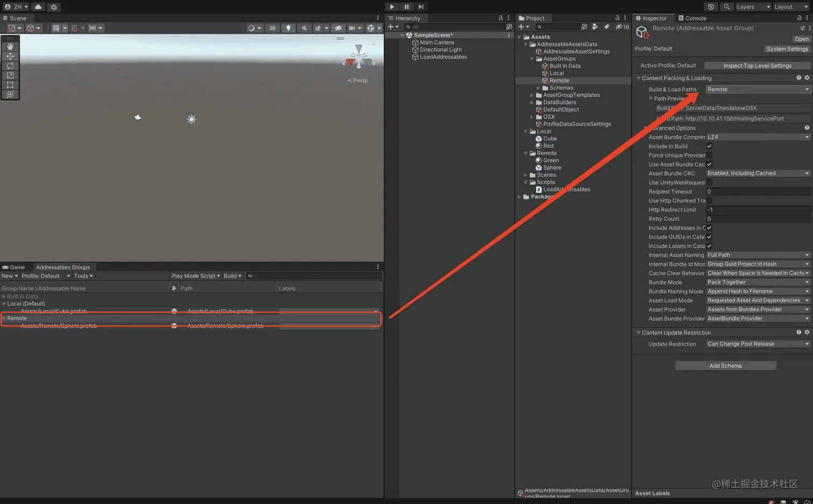Select the Hand view tool

point(10,47)
